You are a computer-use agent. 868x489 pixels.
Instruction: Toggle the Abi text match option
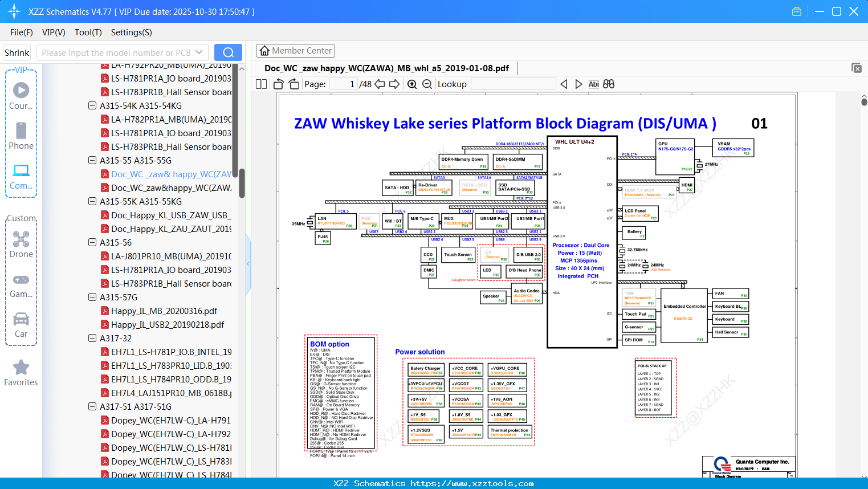(593, 84)
